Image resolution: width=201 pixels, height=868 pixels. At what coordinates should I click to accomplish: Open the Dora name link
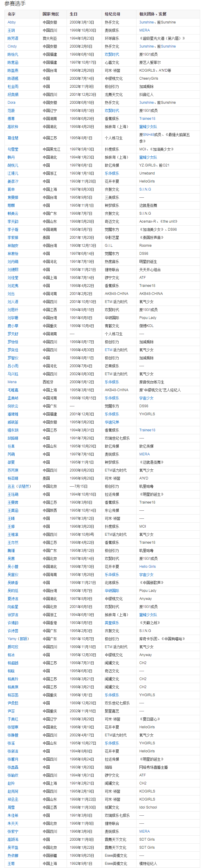point(12,103)
